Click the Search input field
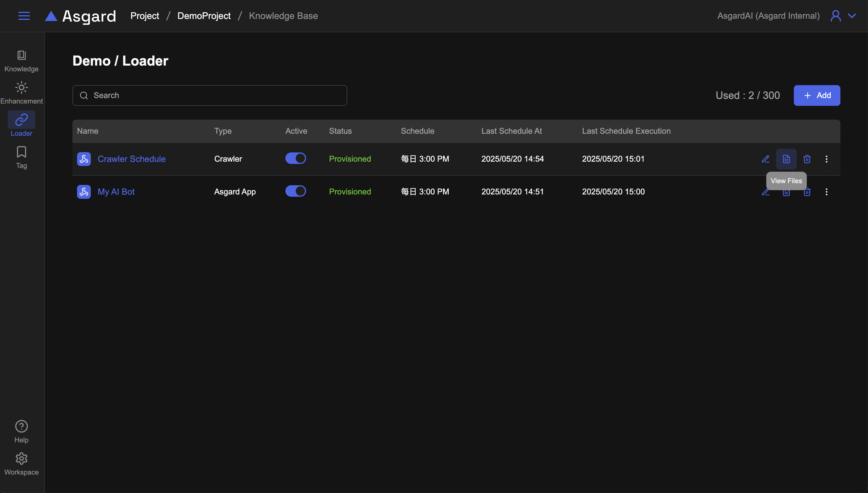Viewport: 868px width, 493px height. [210, 95]
